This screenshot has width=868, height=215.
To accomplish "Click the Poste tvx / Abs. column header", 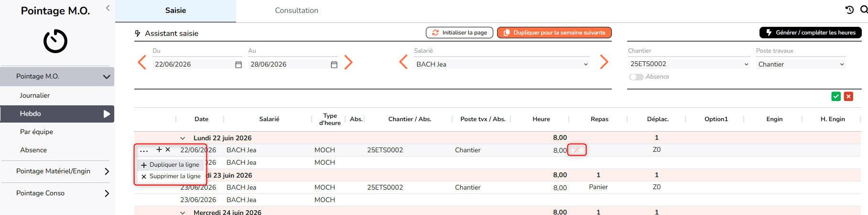I will [483, 119].
